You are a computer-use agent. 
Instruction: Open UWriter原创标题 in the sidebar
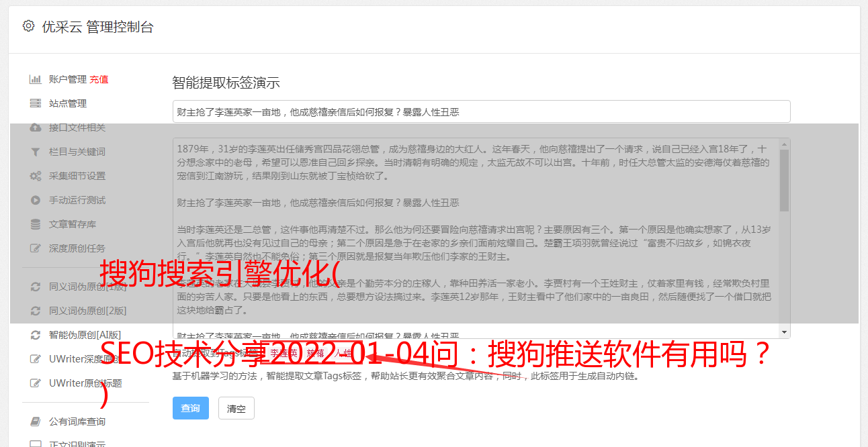[x=85, y=383]
